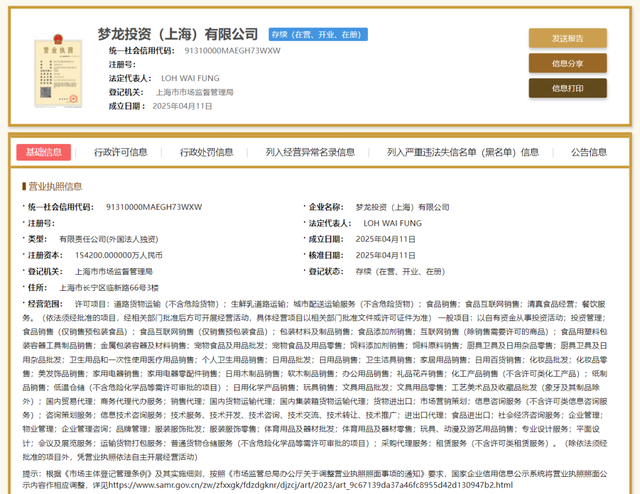Select the 基础信息 tab
Screen dimensions: 640x494
point(44,152)
